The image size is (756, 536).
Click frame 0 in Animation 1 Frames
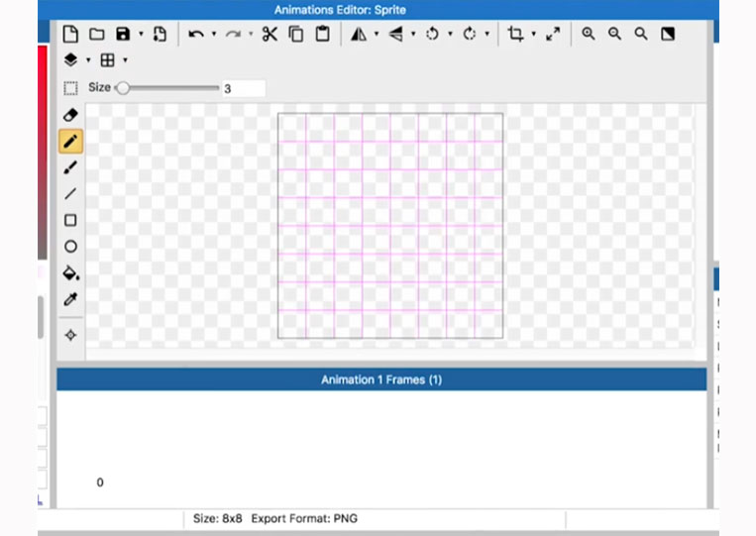click(100, 482)
